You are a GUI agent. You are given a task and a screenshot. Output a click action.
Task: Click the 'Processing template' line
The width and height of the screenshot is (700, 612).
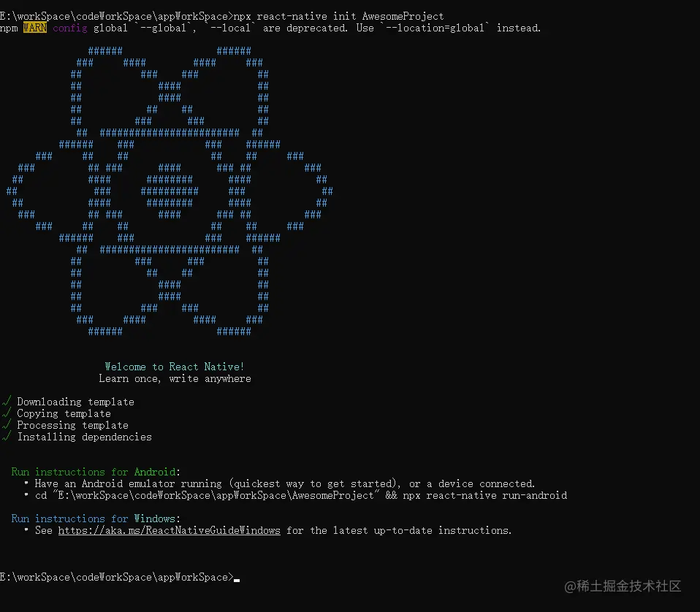click(73, 425)
